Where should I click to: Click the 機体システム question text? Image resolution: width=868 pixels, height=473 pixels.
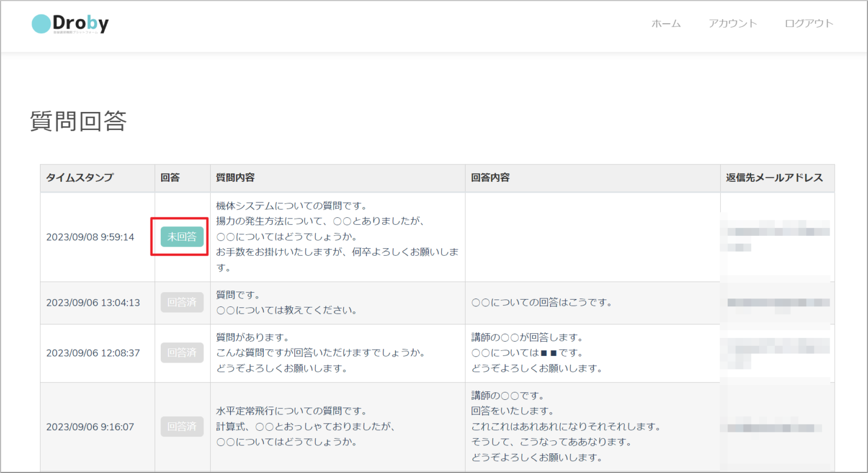tap(291, 206)
